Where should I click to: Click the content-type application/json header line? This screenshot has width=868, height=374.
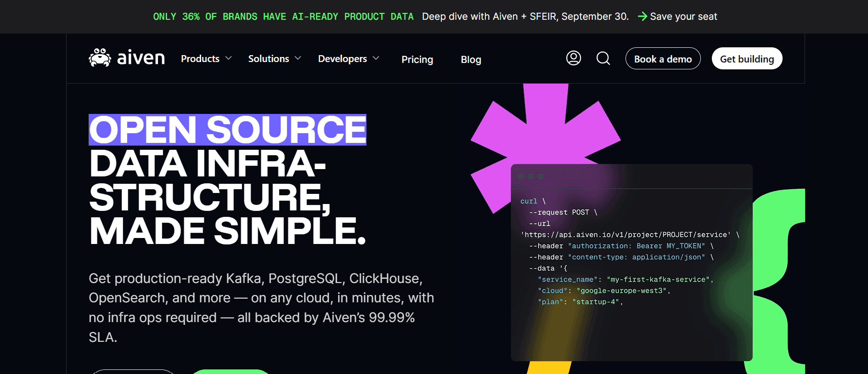click(x=621, y=257)
